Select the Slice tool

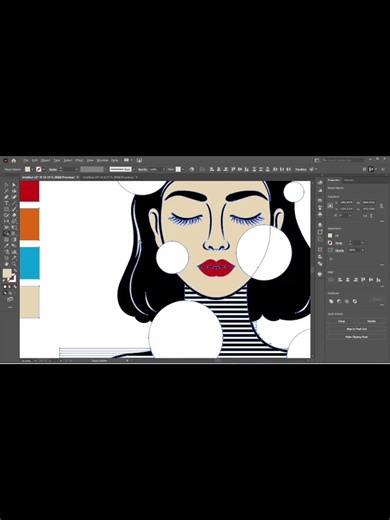click(x=14, y=257)
